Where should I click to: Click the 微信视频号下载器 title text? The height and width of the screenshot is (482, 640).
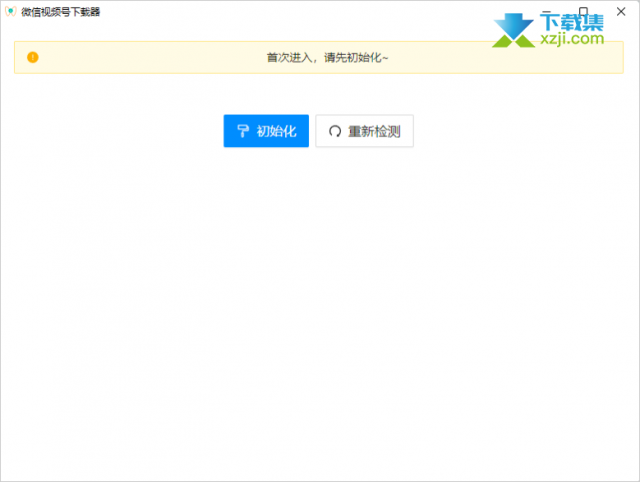coord(61,12)
